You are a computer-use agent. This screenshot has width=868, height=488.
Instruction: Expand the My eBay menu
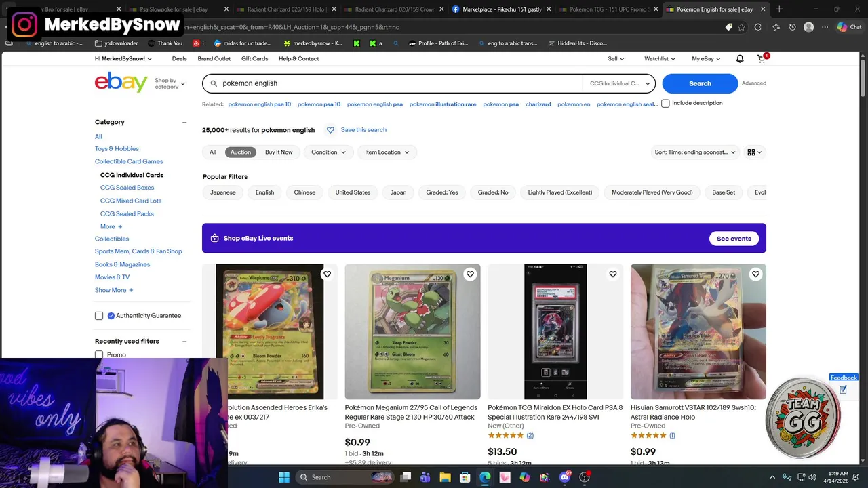click(x=706, y=59)
